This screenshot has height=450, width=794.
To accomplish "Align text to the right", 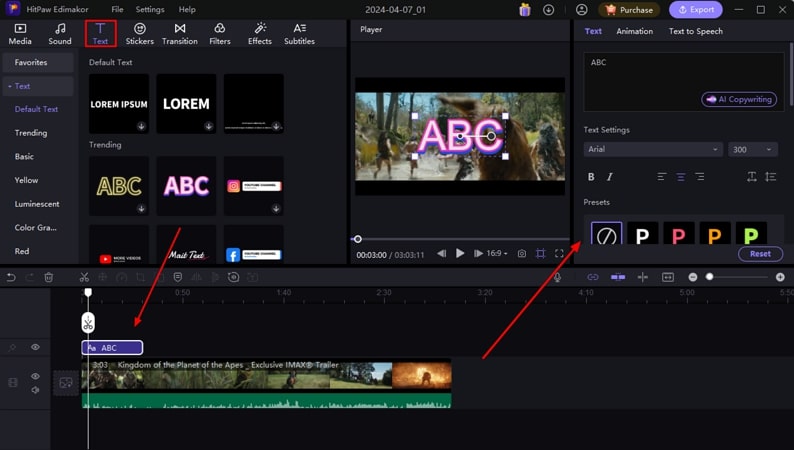I will (700, 177).
